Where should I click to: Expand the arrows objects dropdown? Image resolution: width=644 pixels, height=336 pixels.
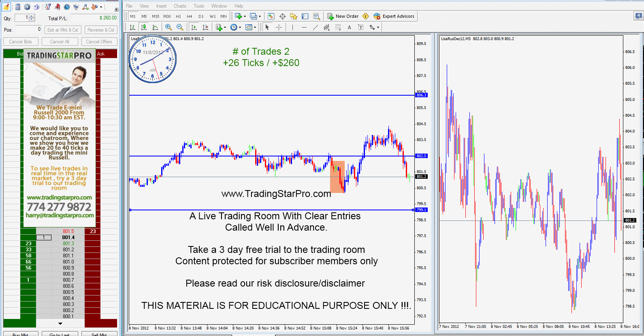pyautogui.click(x=378, y=28)
